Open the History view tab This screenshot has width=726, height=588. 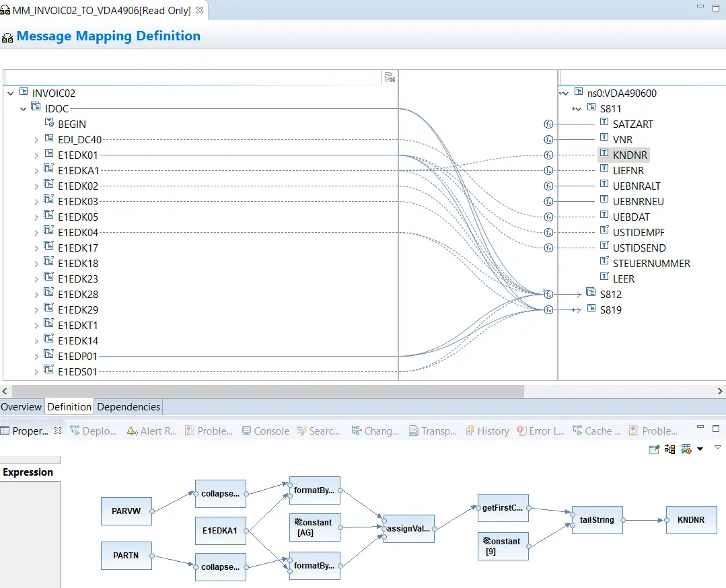[x=488, y=431]
